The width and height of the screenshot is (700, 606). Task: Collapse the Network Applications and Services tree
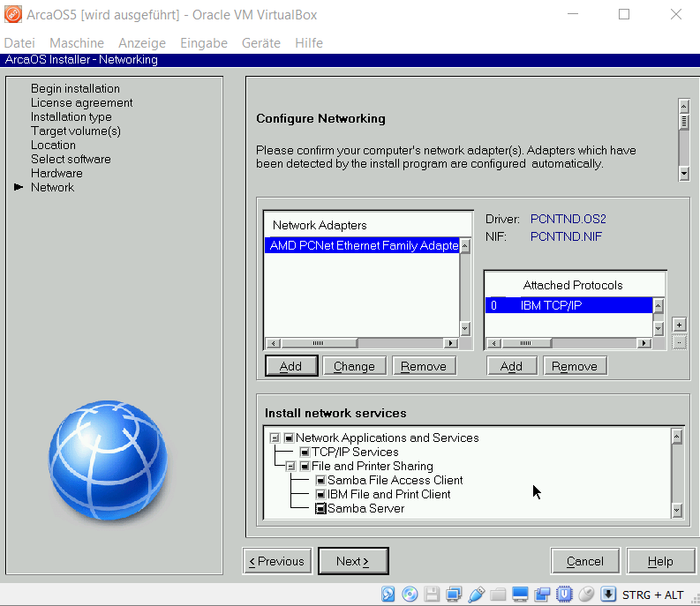(x=275, y=438)
